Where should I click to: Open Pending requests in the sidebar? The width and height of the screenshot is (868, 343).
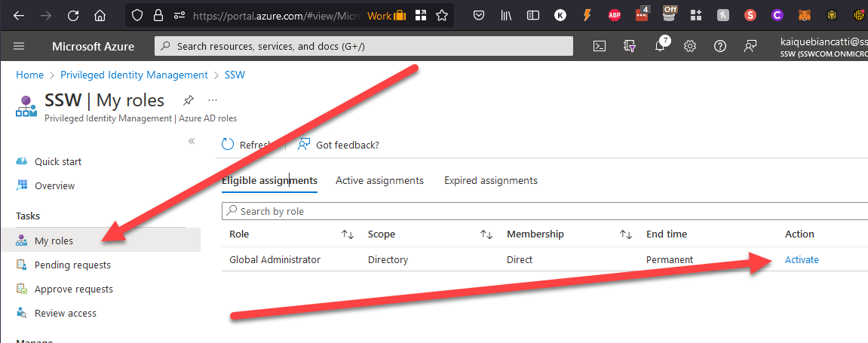(x=72, y=265)
